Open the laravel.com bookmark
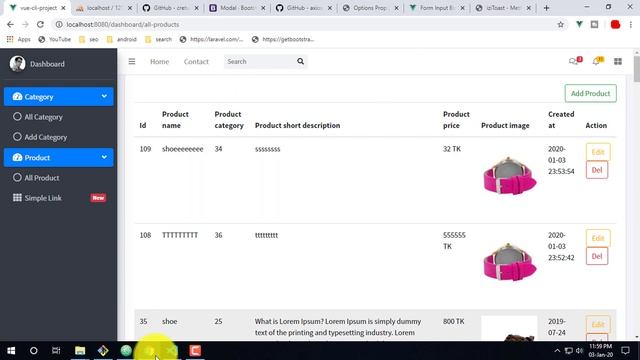 pos(211,40)
